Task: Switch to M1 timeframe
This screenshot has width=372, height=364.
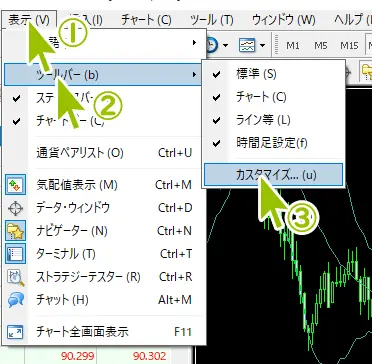Action: (293, 45)
